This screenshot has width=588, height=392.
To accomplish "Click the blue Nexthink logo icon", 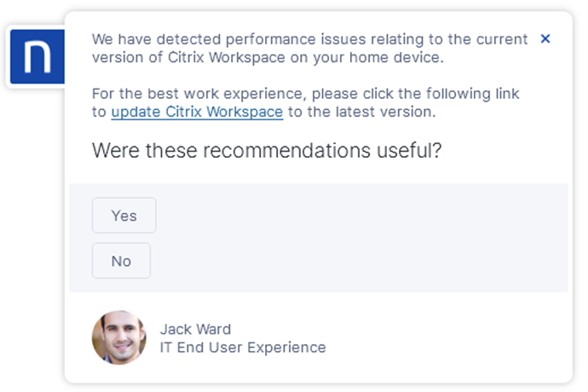I will (37, 56).
